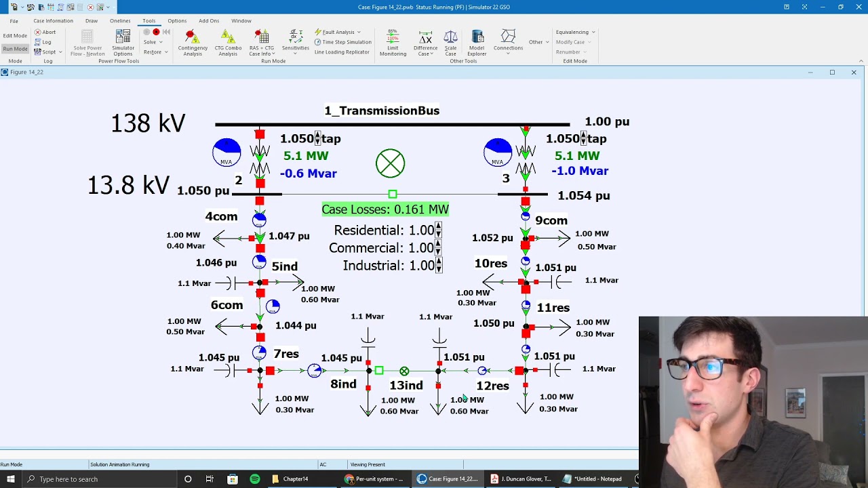Toggle red breaker directly below bus 3
The image size is (868, 488).
coord(526,201)
